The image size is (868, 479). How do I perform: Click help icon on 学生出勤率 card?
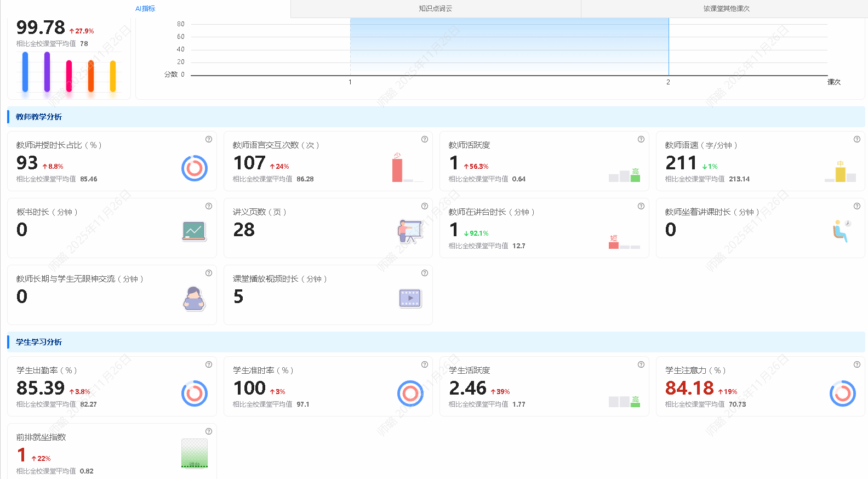coord(209,364)
